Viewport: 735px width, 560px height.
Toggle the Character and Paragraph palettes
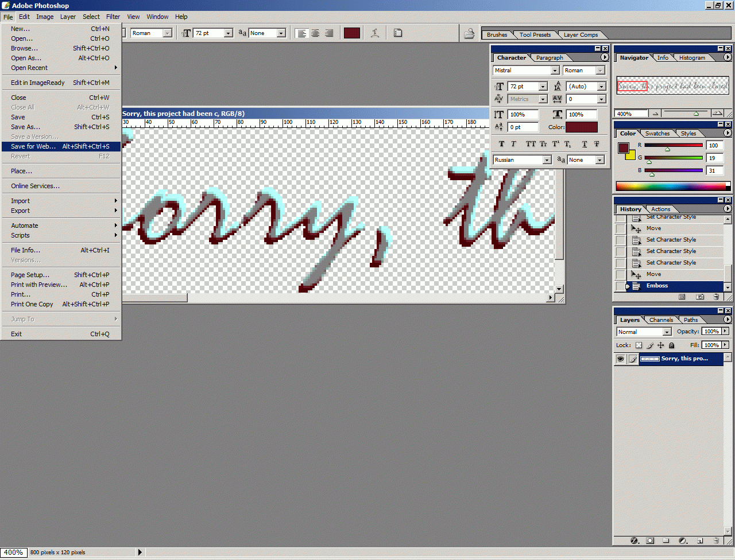(x=398, y=33)
